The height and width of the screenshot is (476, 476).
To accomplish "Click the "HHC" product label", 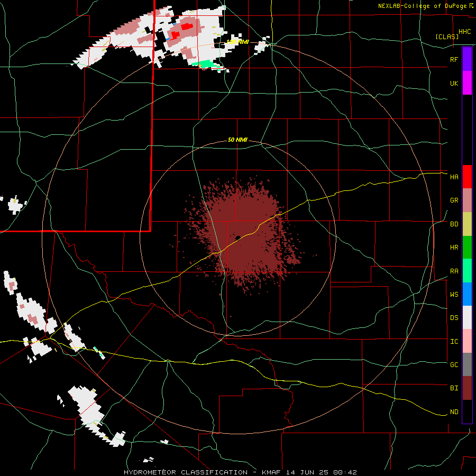I will 464,32.
